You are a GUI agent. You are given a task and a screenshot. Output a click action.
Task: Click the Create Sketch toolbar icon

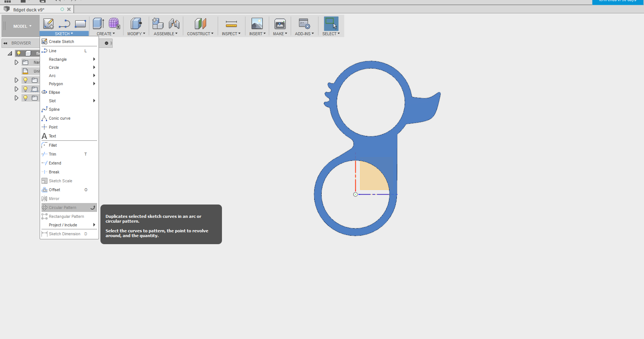pos(48,24)
